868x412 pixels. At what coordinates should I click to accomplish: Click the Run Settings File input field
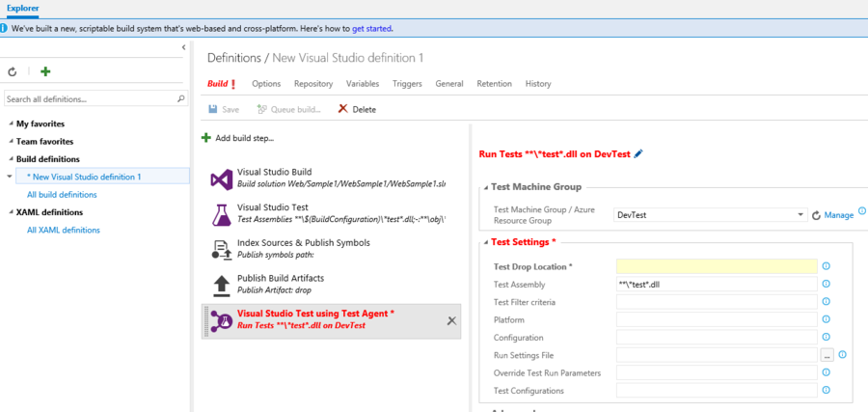717,355
